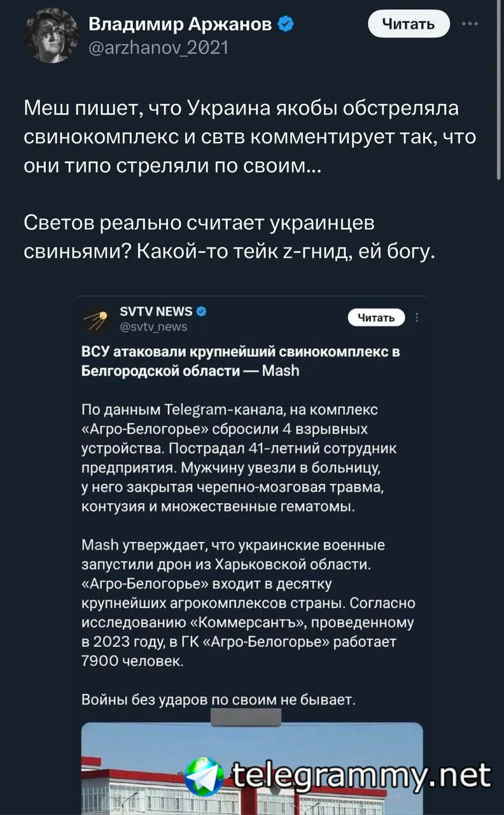Click the telegrammy.net globe logo icon
Image resolution: width=504 pixels, height=815 pixels.
(x=204, y=777)
